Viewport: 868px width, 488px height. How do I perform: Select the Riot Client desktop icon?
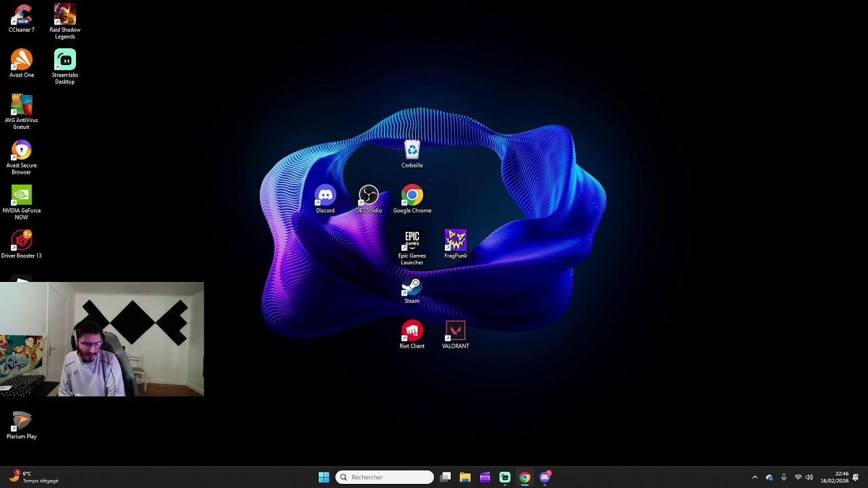412,335
